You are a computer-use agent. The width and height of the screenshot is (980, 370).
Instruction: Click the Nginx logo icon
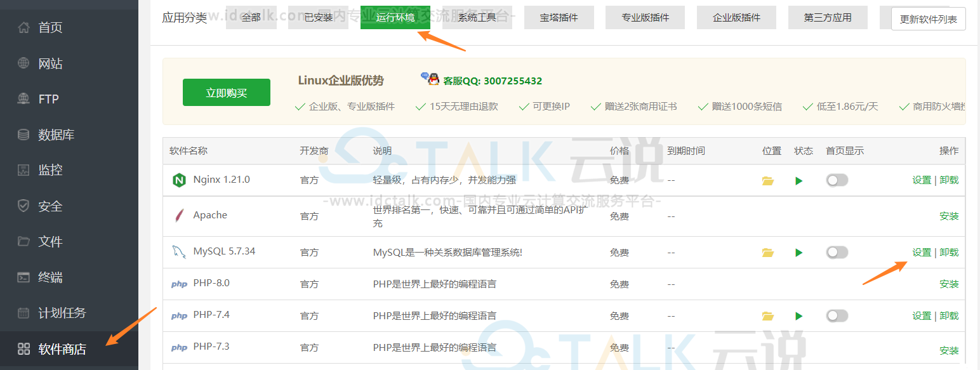179,180
